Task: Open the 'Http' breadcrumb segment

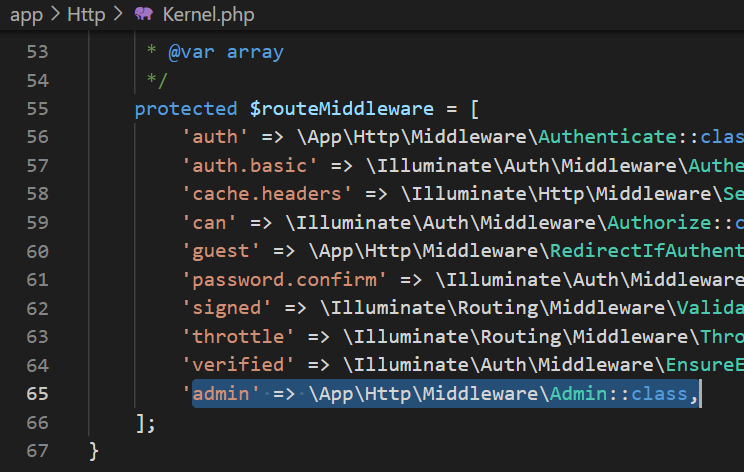Action: point(86,13)
